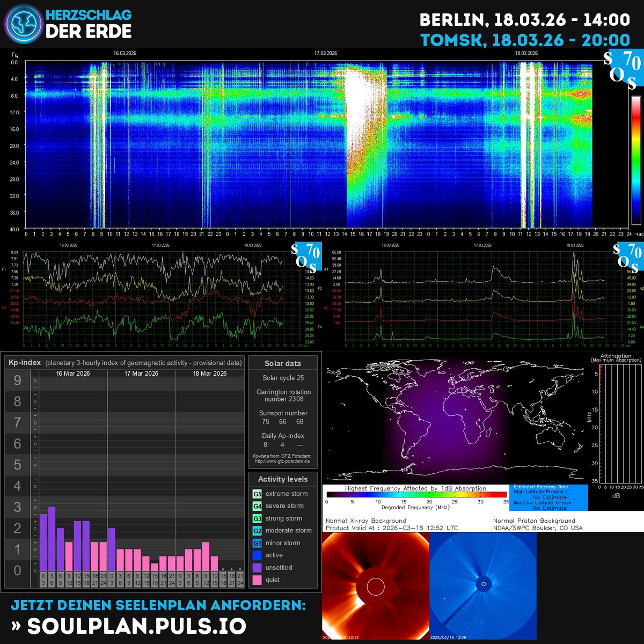Expand the Activity levels panel header
Screen dimensions: 644x644
click(283, 479)
